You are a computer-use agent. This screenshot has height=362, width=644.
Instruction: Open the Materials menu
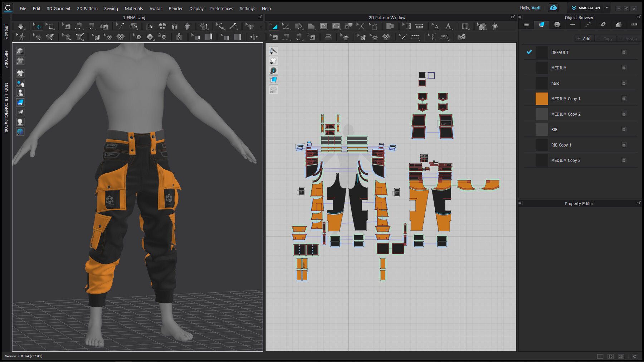(x=134, y=8)
